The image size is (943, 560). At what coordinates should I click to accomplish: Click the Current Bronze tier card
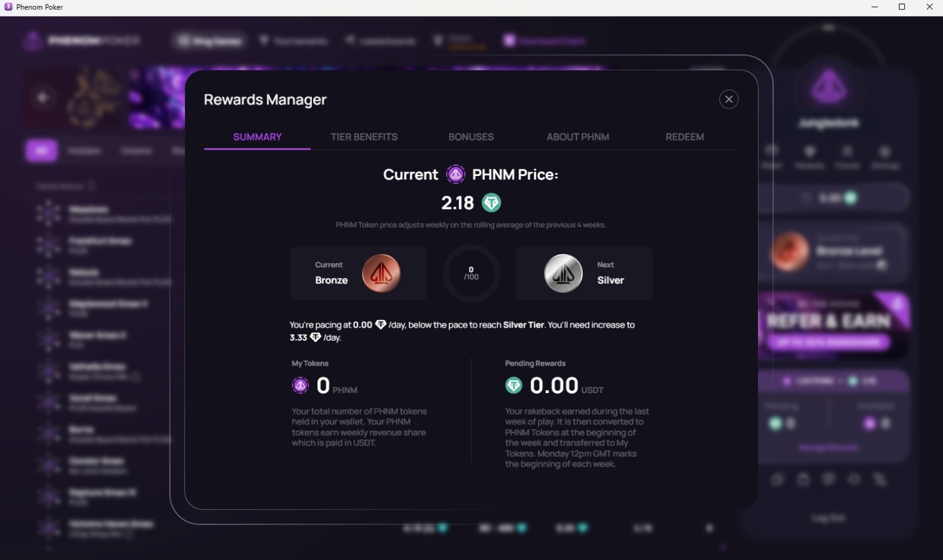(358, 273)
